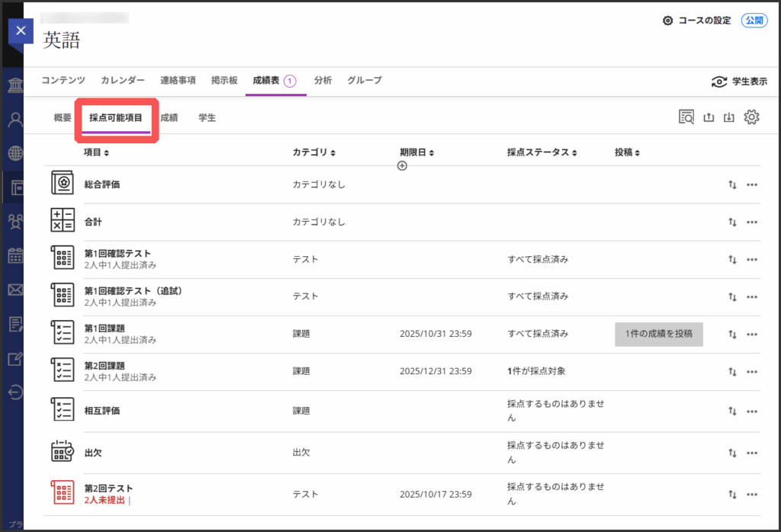This screenshot has height=532, width=781.
Task: Open the 第2回課題 item link
Action: [104, 366]
